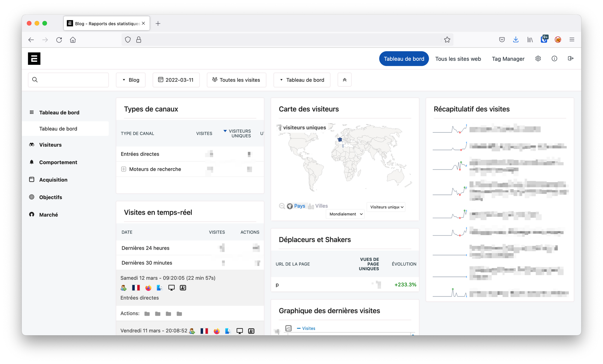The height and width of the screenshot is (364, 603).
Task: Select Tableau de bord sidebar subitem
Action: (65, 129)
